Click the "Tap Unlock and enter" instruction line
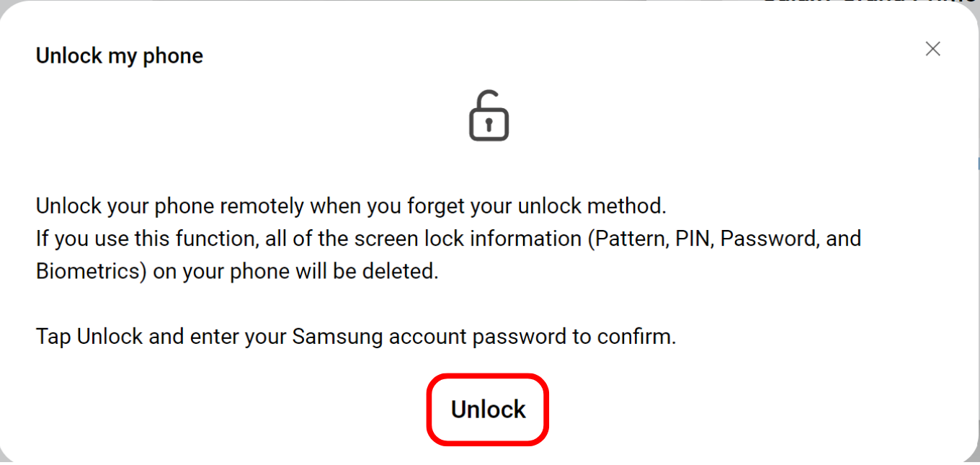Image resolution: width=980 pixels, height=465 pixels. point(356,336)
